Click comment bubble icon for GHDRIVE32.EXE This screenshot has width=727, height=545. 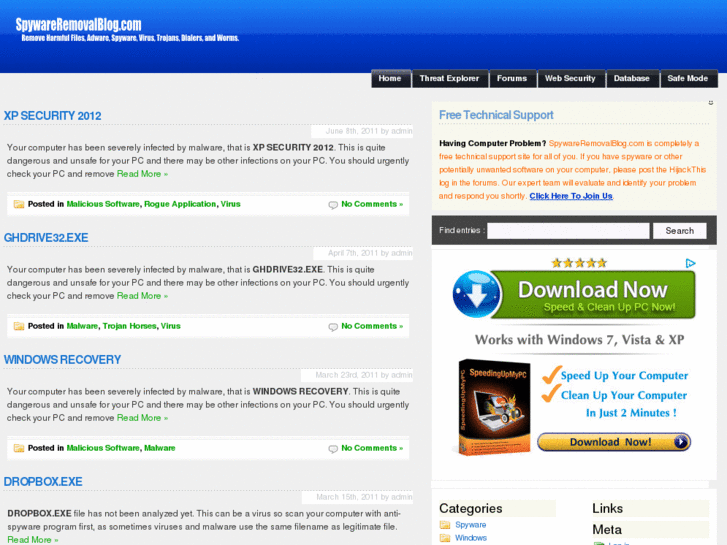point(333,327)
